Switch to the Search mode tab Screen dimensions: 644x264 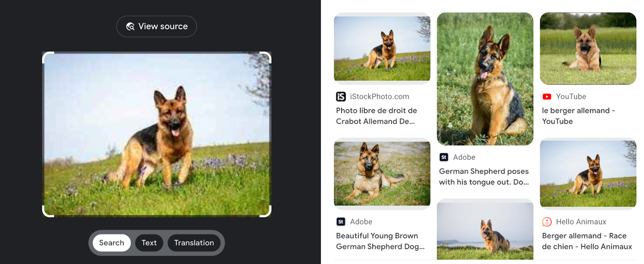click(111, 243)
